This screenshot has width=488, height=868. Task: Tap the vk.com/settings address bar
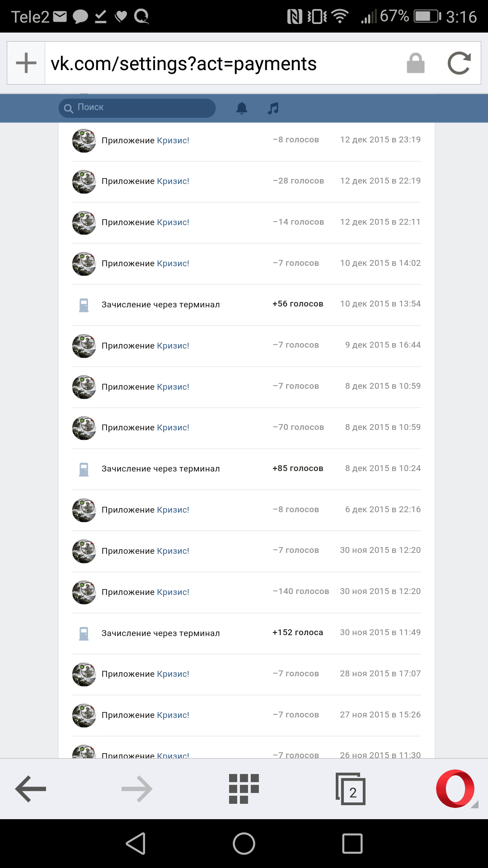(x=221, y=63)
